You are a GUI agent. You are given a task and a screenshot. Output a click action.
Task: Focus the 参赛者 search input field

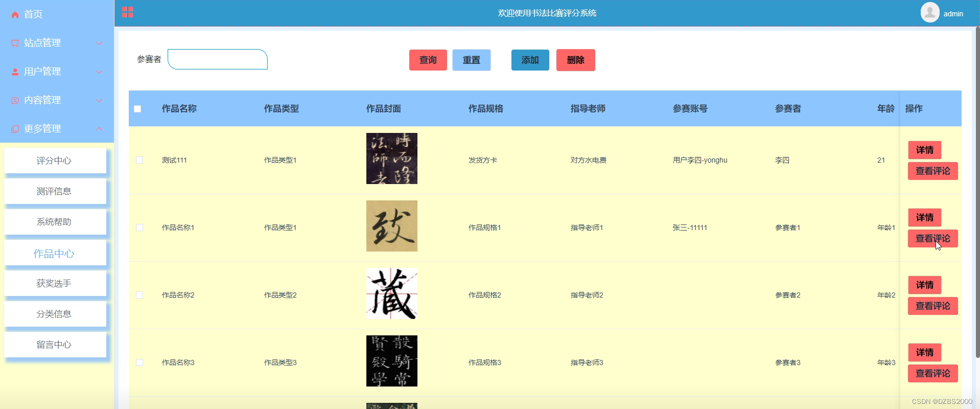218,59
